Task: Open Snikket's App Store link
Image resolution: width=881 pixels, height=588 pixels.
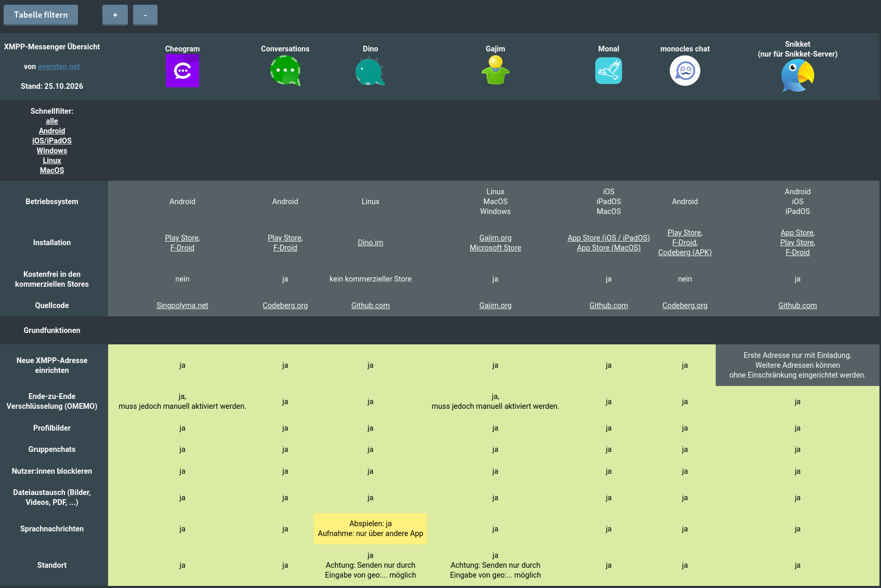Action: [798, 233]
